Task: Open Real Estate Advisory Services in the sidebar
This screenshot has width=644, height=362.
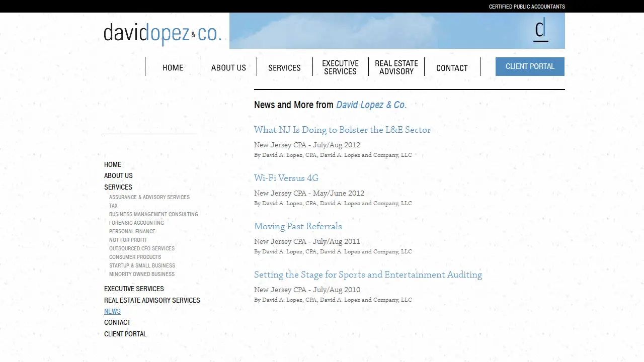Action: pyautogui.click(x=152, y=300)
